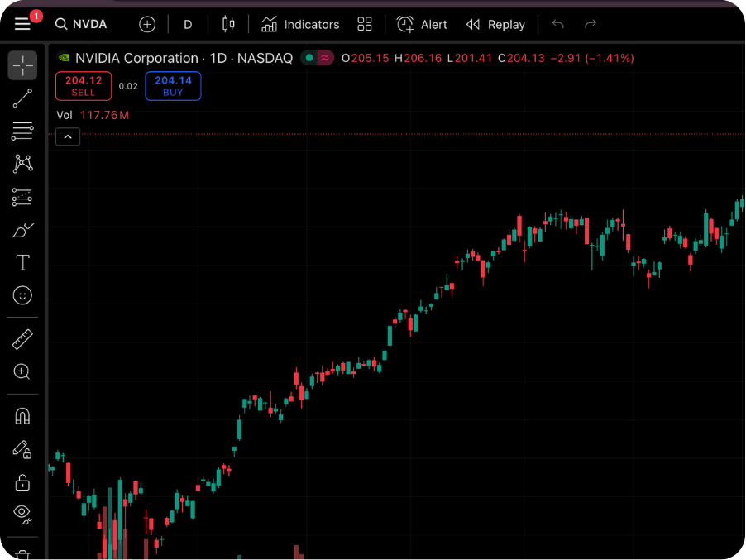Viewport: 746px width, 560px height.
Task: Click the Zoom In tool
Action: (x=22, y=372)
